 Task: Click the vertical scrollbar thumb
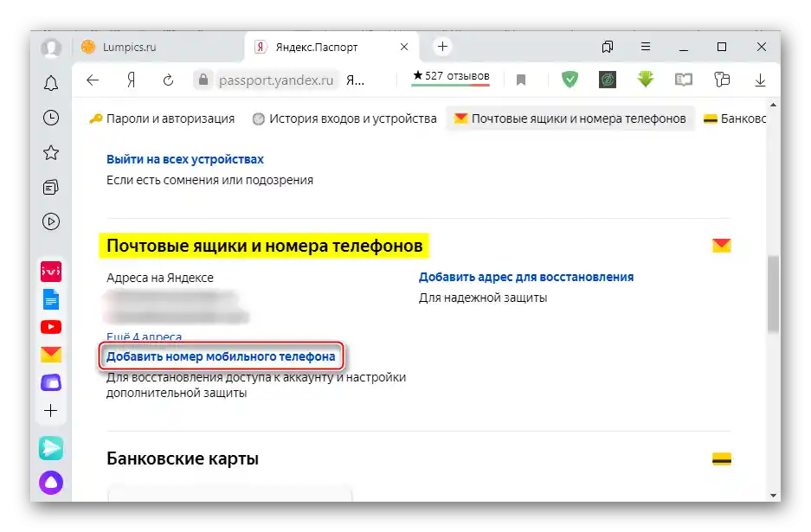click(x=773, y=293)
